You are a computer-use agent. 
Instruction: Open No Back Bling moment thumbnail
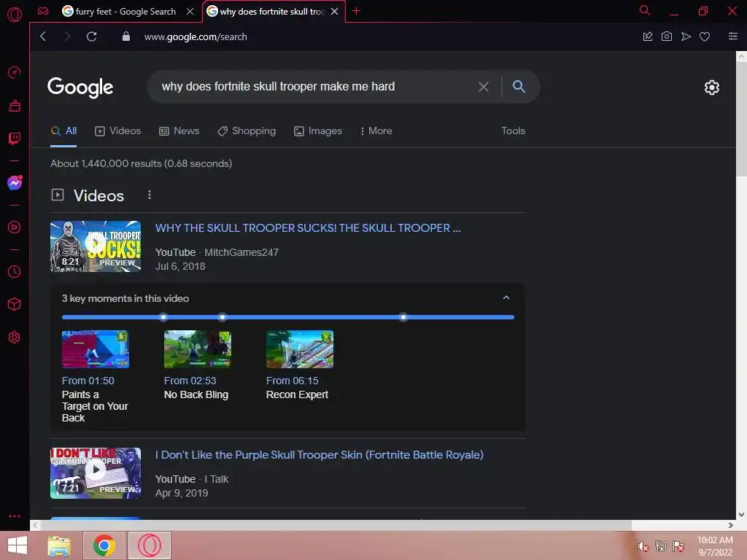point(197,349)
